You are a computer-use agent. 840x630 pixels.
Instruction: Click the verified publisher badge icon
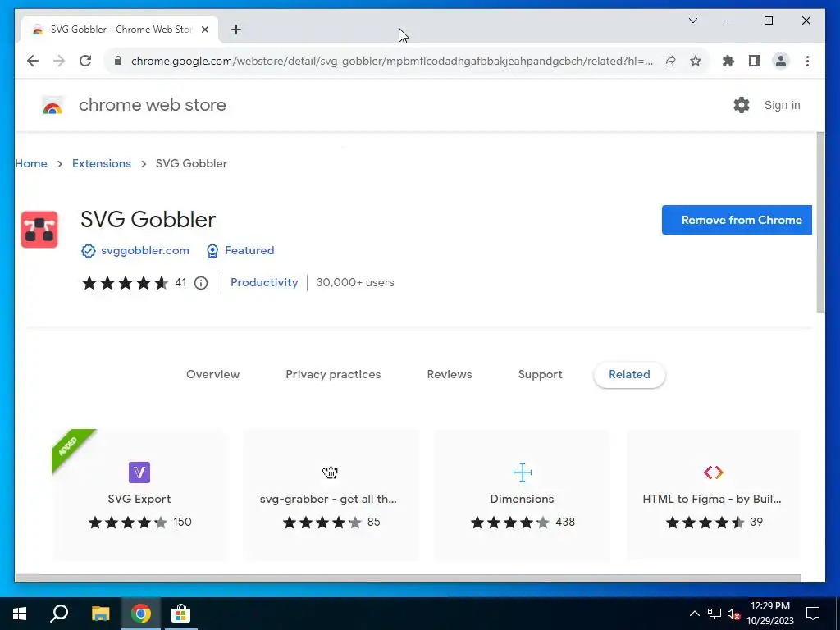click(x=89, y=251)
